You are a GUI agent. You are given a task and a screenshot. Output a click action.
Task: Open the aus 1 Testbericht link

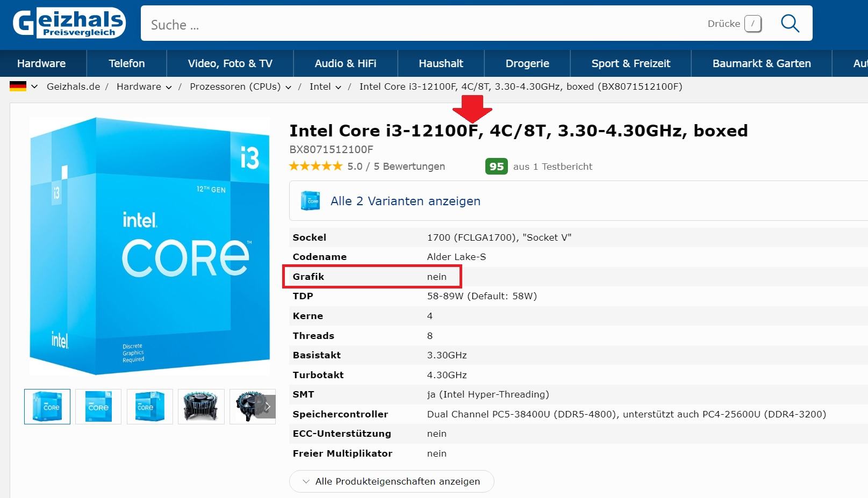coord(553,167)
